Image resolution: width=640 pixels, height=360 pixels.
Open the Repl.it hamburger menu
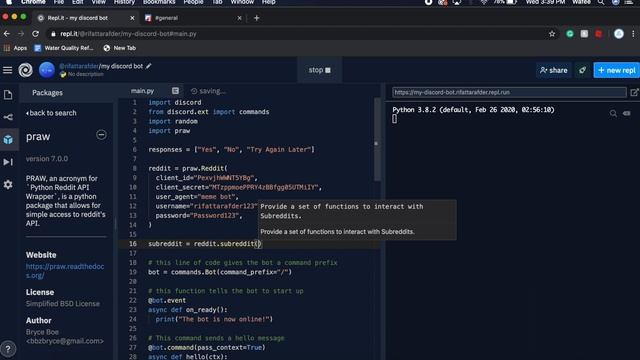pyautogui.click(x=7, y=70)
